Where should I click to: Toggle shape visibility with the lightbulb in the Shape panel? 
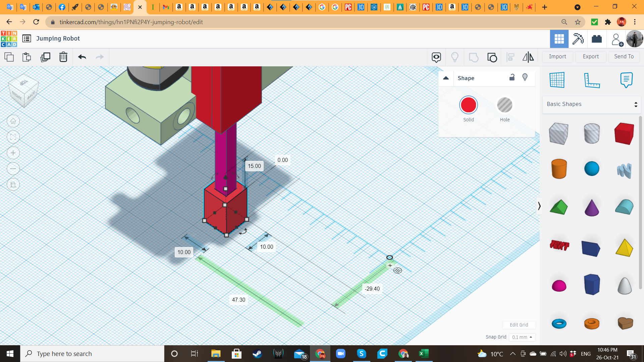point(525,77)
